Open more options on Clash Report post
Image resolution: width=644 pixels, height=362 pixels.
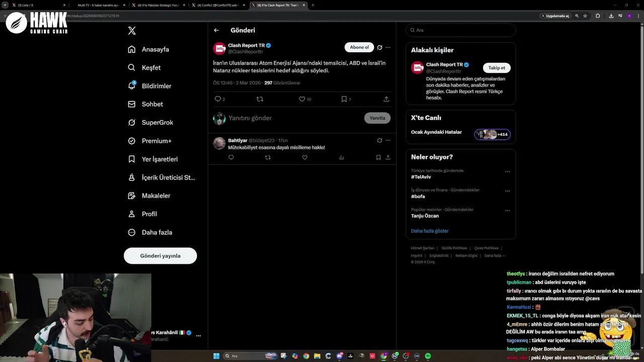pos(388,47)
